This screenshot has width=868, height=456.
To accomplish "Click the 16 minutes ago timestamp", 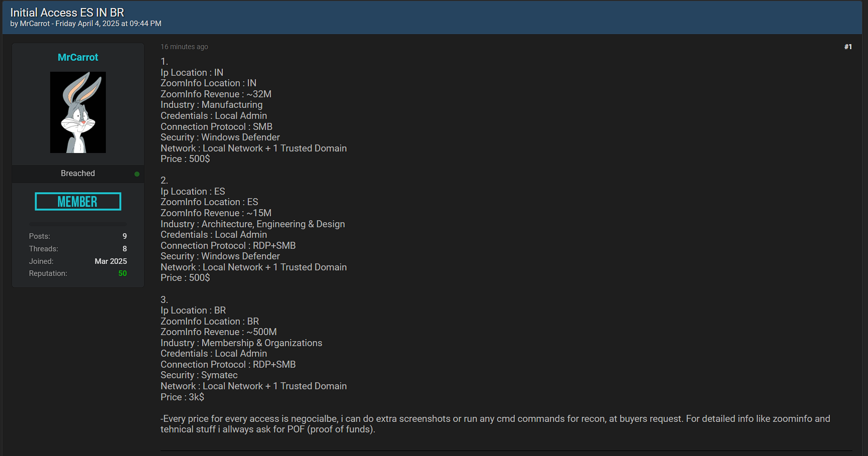I will tap(184, 47).
